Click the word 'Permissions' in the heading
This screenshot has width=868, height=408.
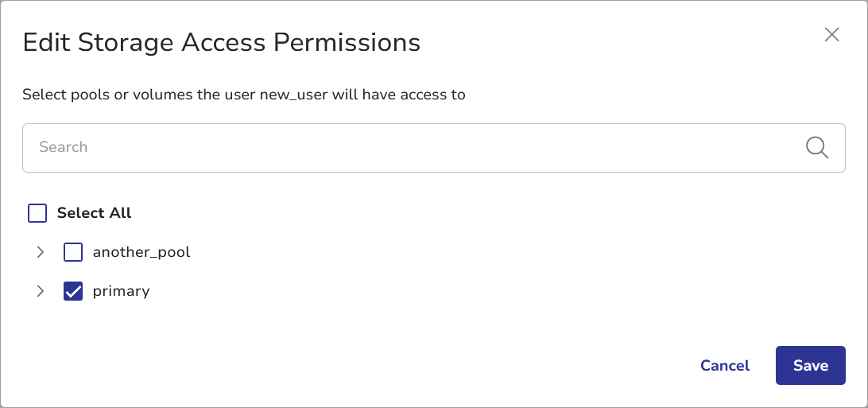347,42
